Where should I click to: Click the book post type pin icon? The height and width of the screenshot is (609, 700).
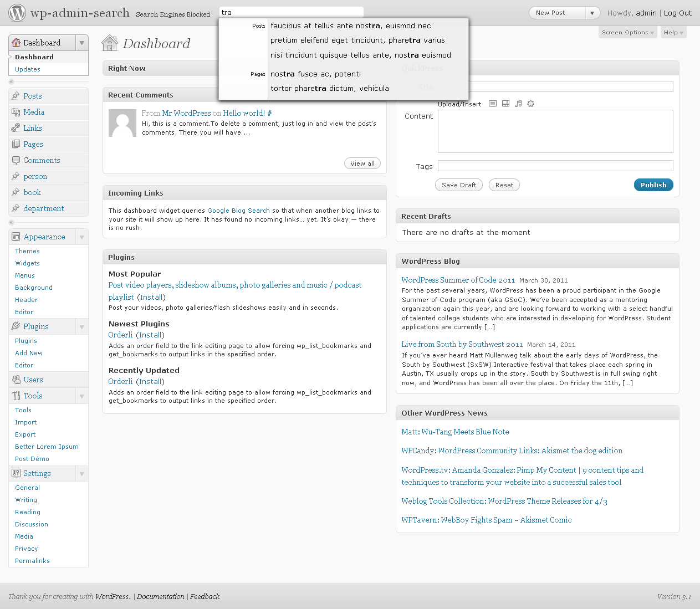pos(16,192)
